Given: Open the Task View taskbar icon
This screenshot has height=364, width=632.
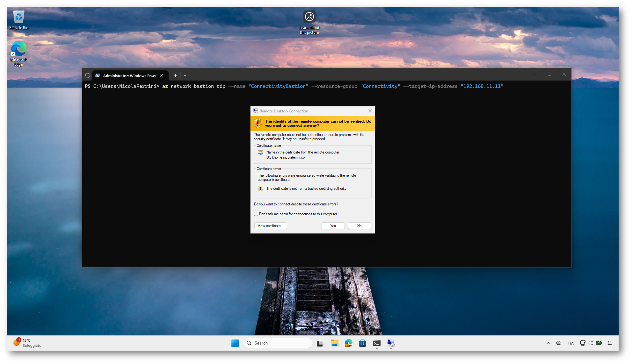Looking at the screenshot, I should (320, 343).
